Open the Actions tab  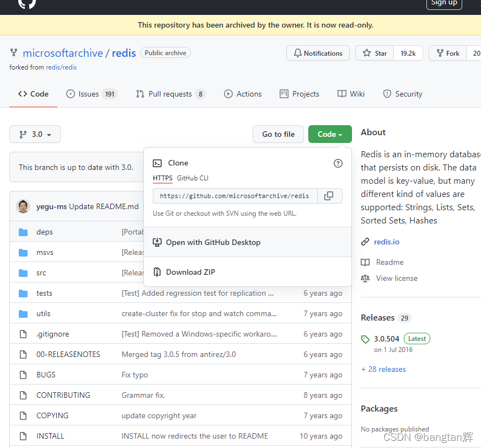243,94
